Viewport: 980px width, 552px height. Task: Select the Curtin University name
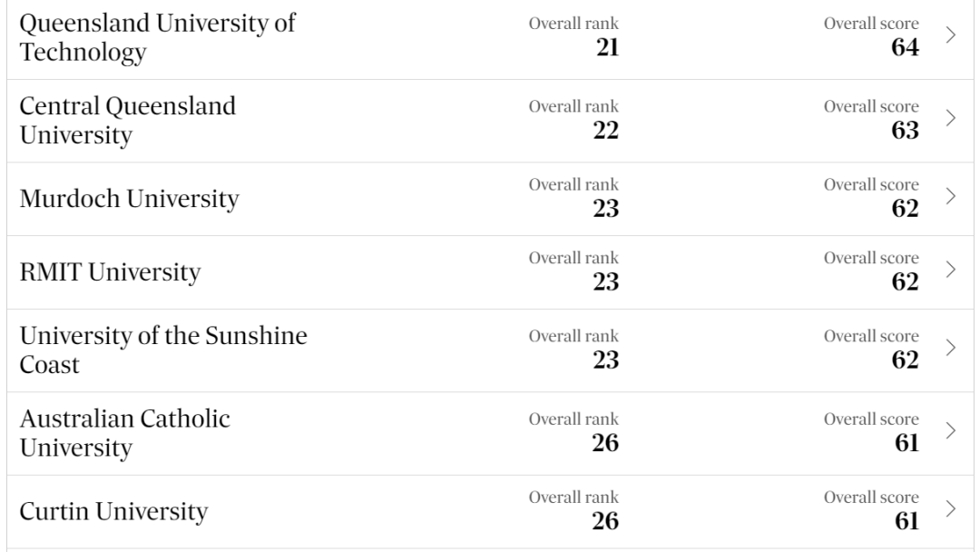(113, 511)
